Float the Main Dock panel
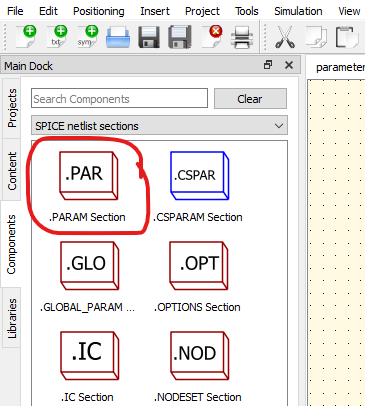Image resolution: width=365 pixels, height=406 pixels. click(268, 65)
